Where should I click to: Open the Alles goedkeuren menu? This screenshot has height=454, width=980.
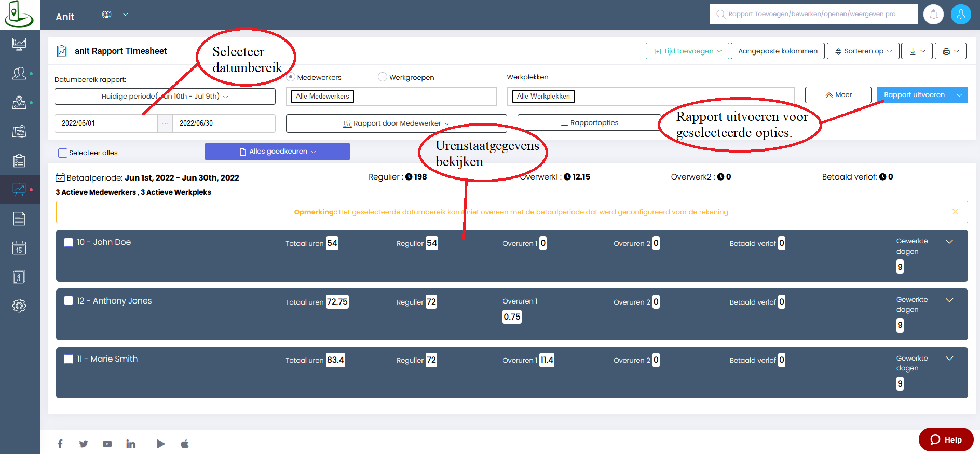(277, 152)
